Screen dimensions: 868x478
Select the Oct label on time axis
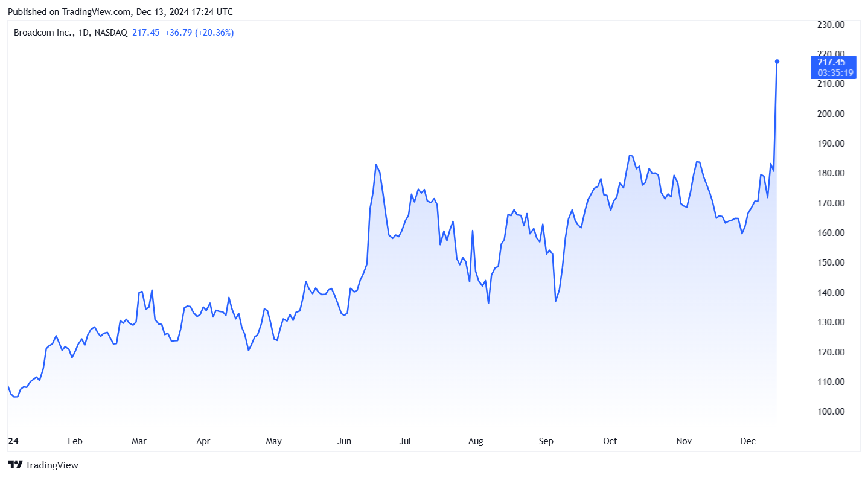(x=610, y=441)
